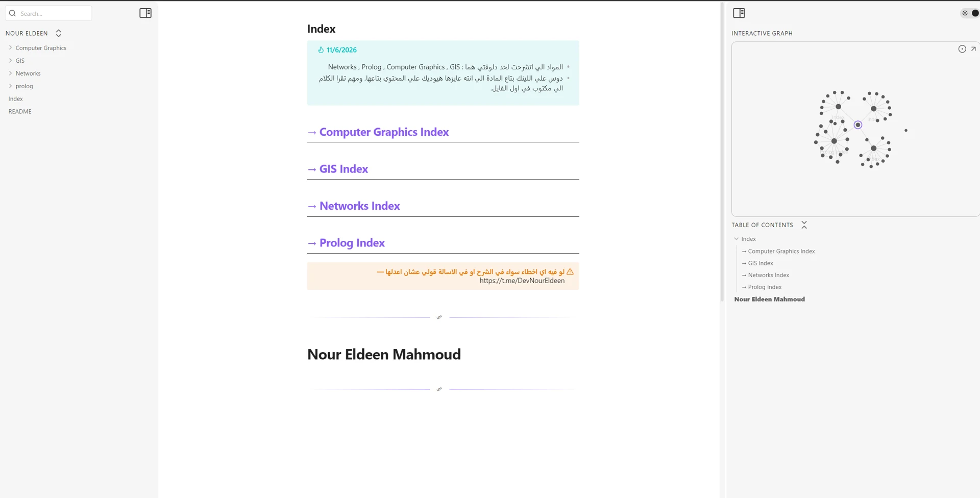Click the circular local graph depth icon
Screen dimensions: 980x498
[x=962, y=49]
